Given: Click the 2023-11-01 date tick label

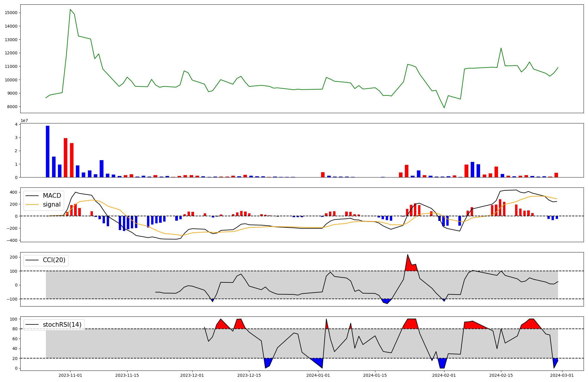Looking at the screenshot, I should click(70, 375).
